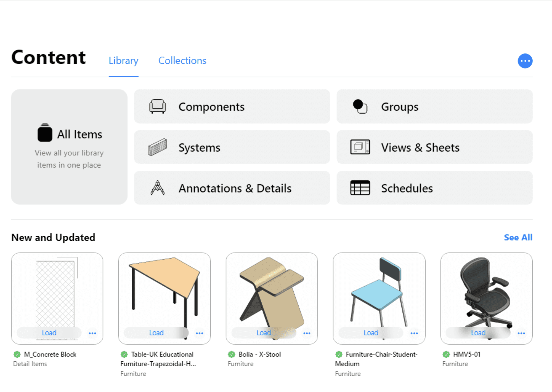This screenshot has width=552, height=392.
Task: Load the M_Concrete Block detail item
Action: pyautogui.click(x=49, y=333)
